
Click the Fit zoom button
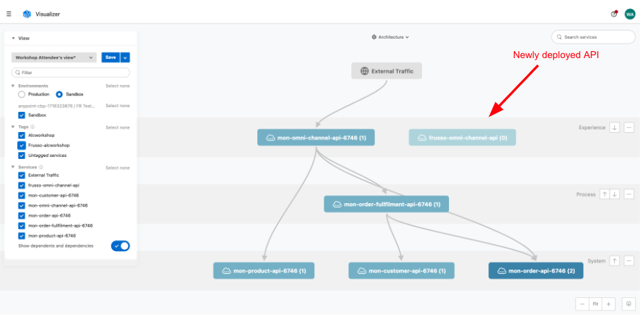pyautogui.click(x=595, y=304)
